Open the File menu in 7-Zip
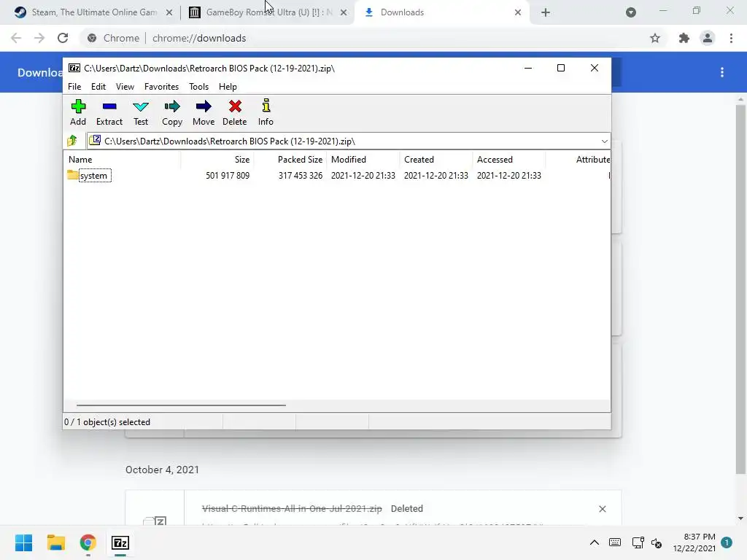The height and width of the screenshot is (560, 747). point(74,87)
